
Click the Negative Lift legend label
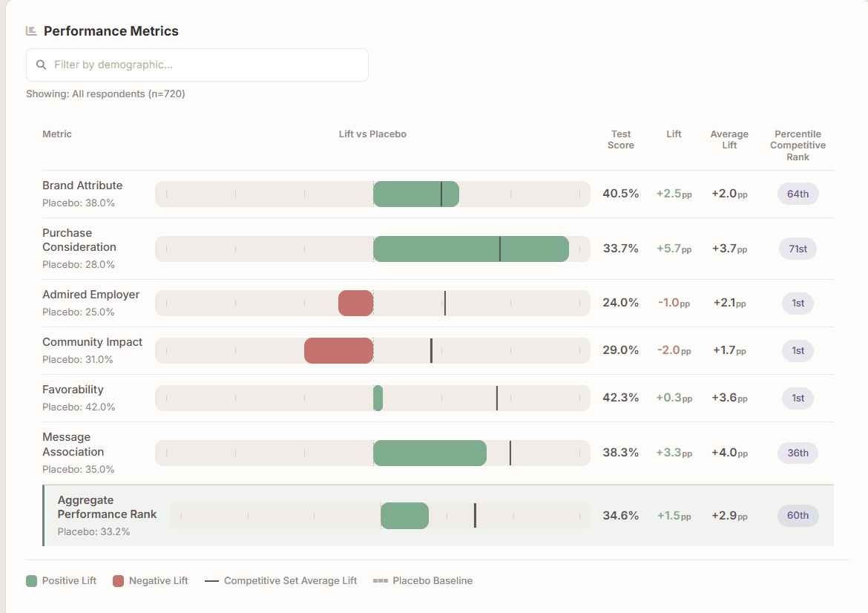158,581
